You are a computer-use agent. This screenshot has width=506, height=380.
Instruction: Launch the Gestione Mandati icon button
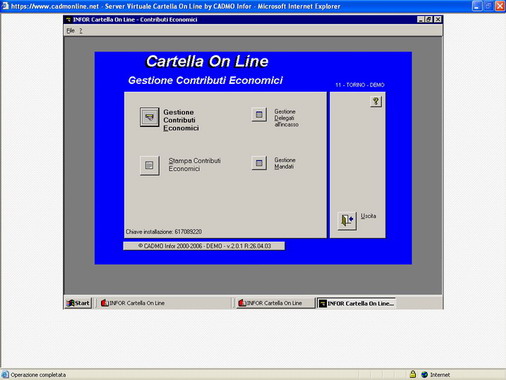[x=259, y=163]
